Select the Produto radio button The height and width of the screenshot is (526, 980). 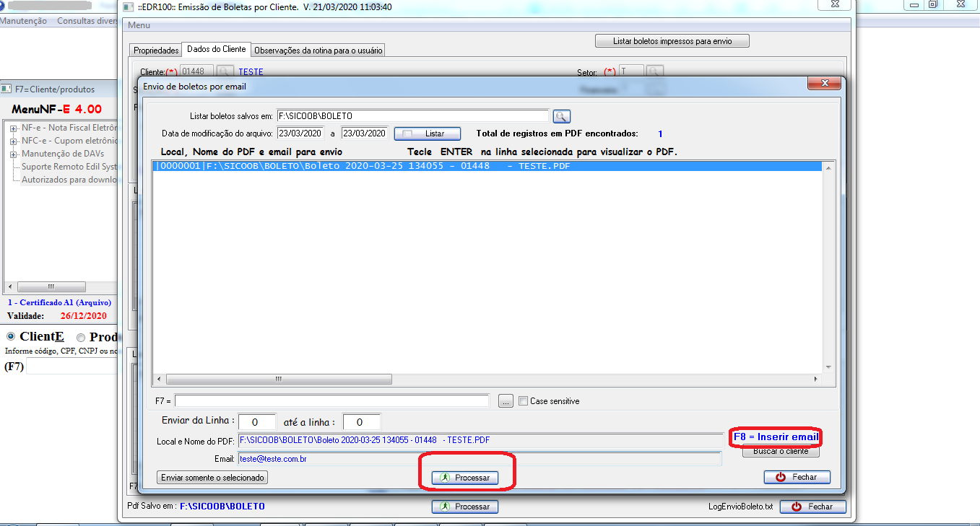pyautogui.click(x=81, y=338)
